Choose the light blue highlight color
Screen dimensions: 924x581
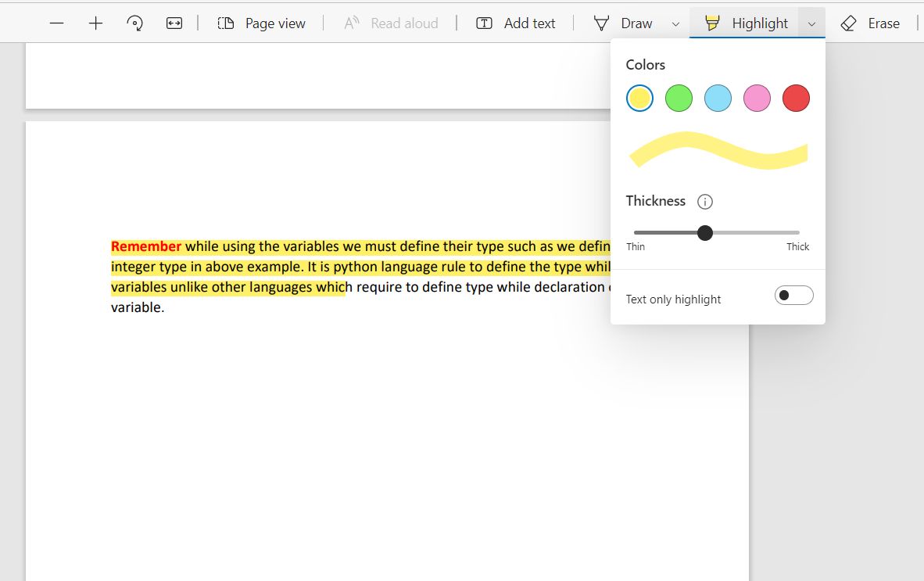[718, 99]
